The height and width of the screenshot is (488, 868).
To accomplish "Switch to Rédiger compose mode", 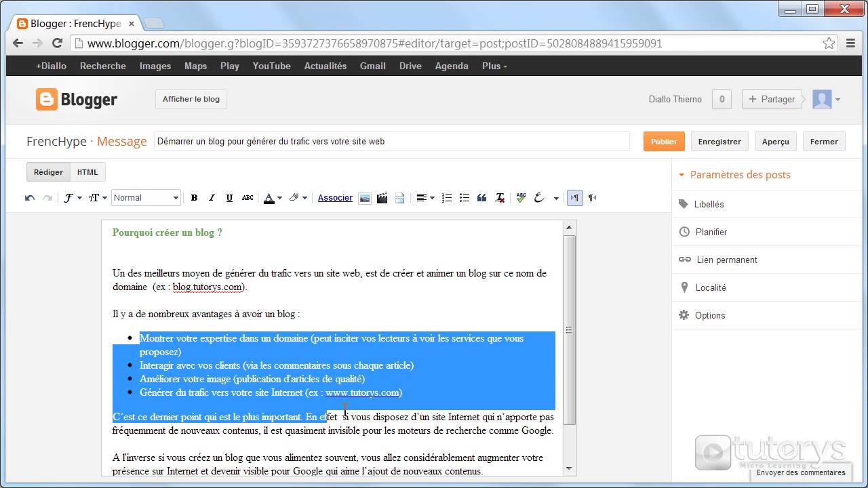I will [x=48, y=172].
